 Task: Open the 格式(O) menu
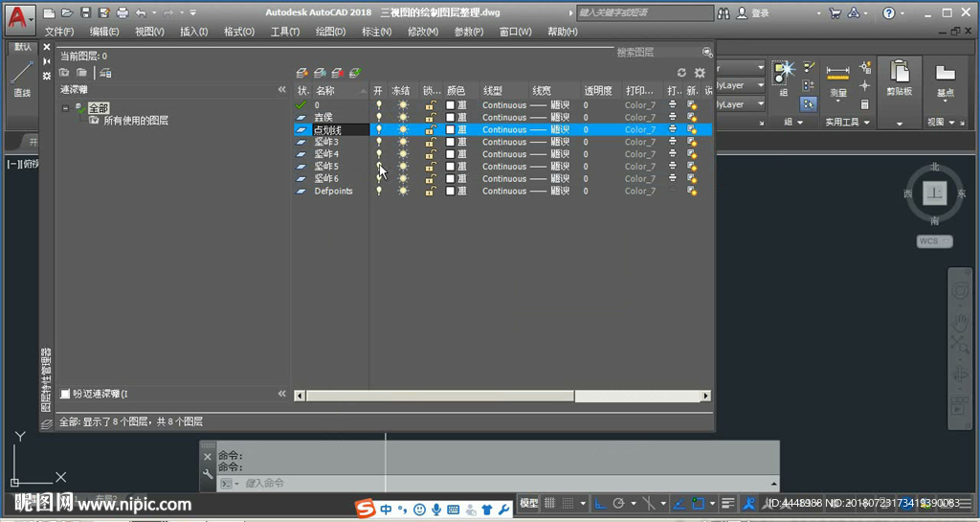pos(239,32)
